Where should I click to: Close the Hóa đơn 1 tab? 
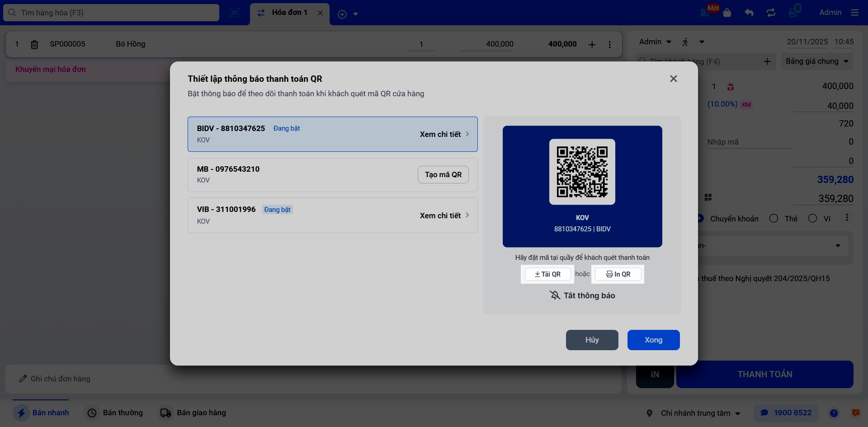pos(320,13)
